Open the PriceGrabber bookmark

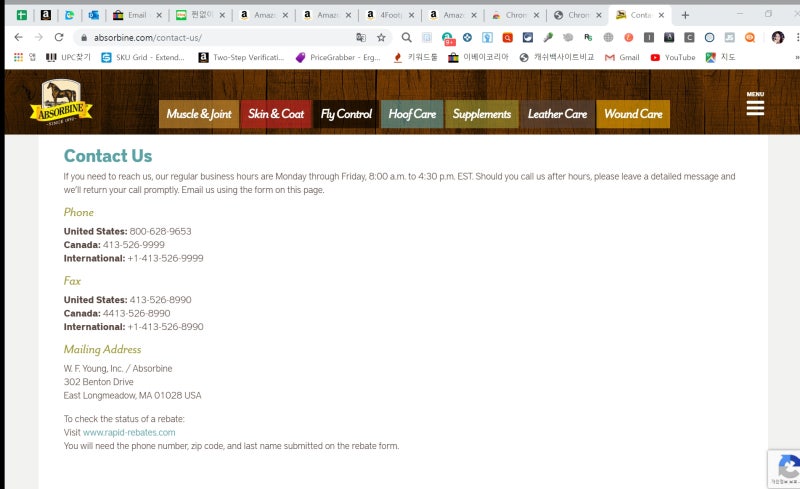click(x=338, y=57)
